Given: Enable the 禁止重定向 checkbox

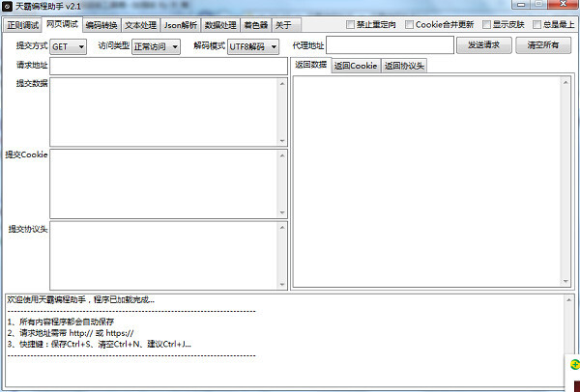Looking at the screenshot, I should point(350,25).
